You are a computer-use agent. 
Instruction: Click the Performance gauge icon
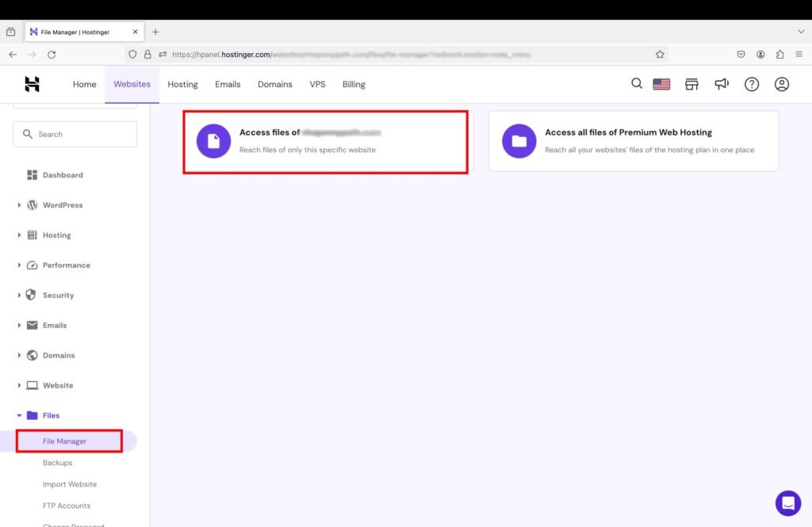pos(32,265)
